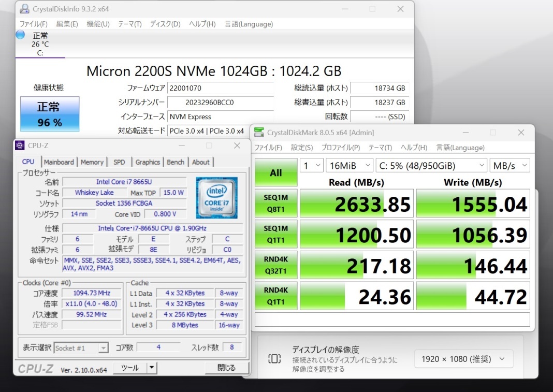The width and height of the screenshot is (553, 392).
Task: Open the テーマ(T) menu in CrystalDiskMark
Action: pos(380,148)
